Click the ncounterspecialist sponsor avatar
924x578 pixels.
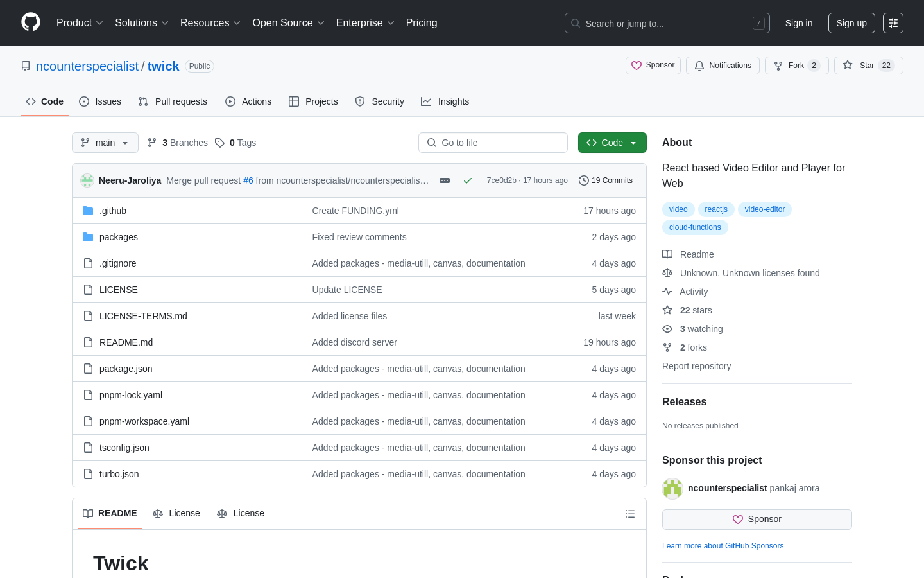coord(672,489)
